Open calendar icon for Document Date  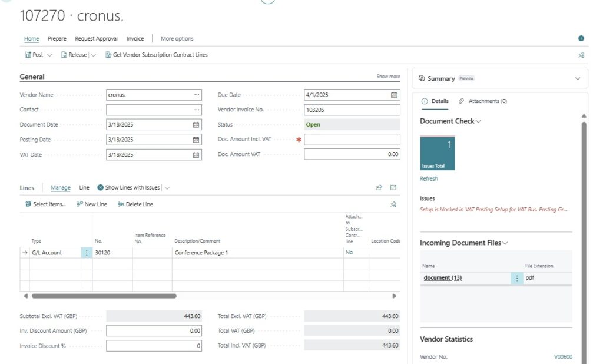click(x=196, y=125)
